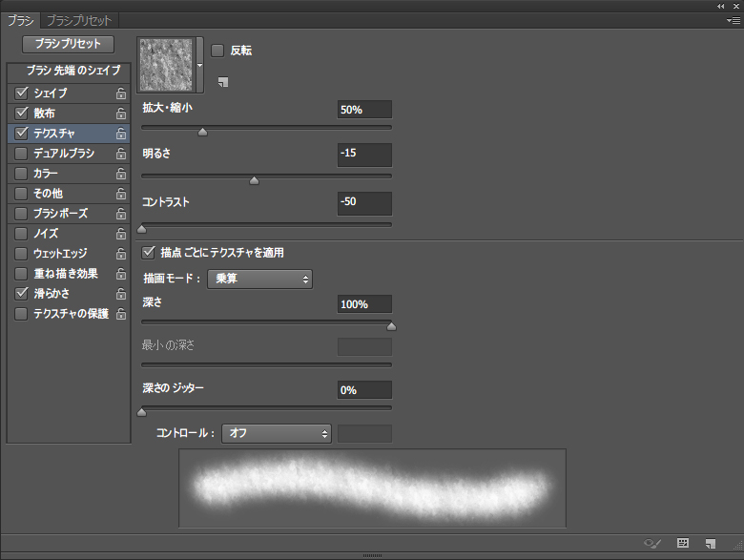Click the 深さ slider handle
Viewport: 744px width, 560px height.
(391, 326)
